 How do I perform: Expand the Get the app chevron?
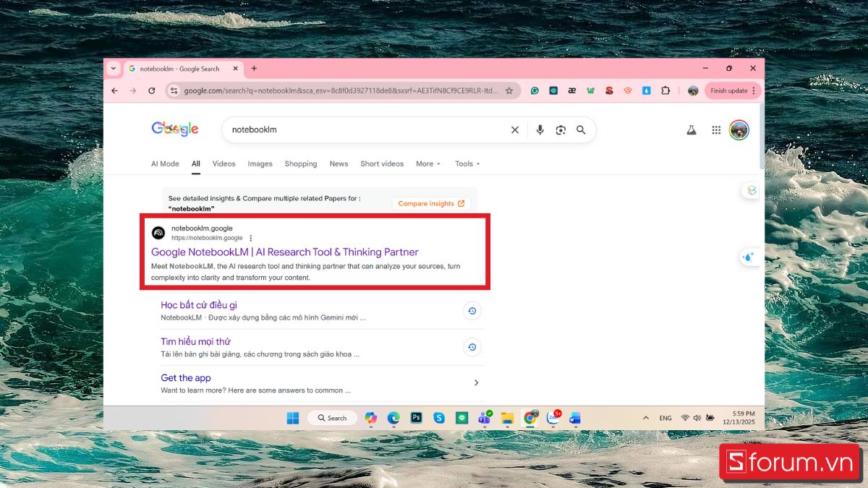click(x=476, y=382)
